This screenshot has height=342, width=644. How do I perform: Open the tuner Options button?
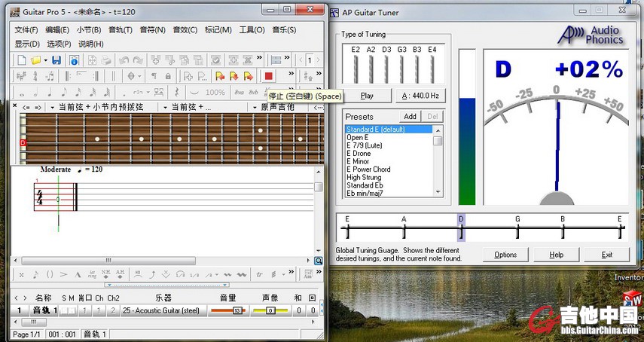[x=505, y=255]
